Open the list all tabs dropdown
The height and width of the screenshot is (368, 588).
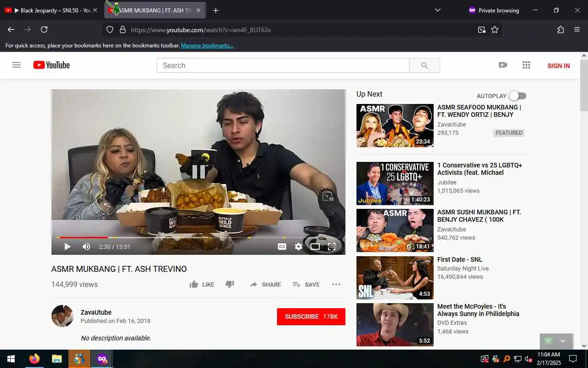[437, 10]
